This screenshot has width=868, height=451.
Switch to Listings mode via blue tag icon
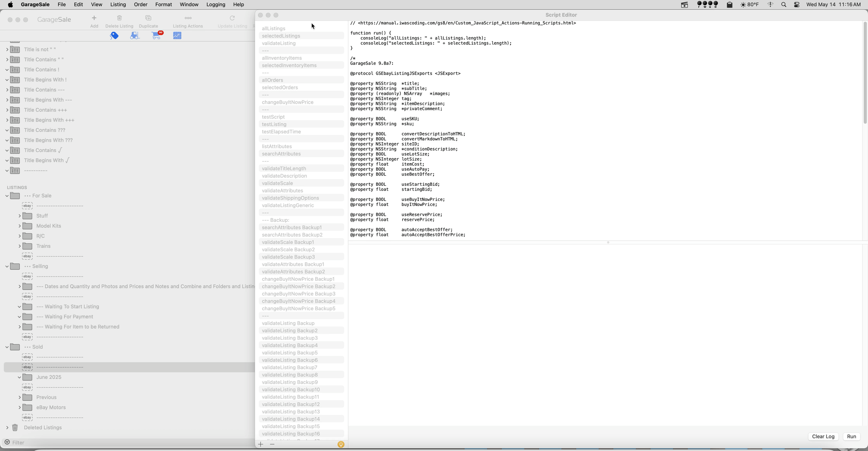tap(114, 35)
